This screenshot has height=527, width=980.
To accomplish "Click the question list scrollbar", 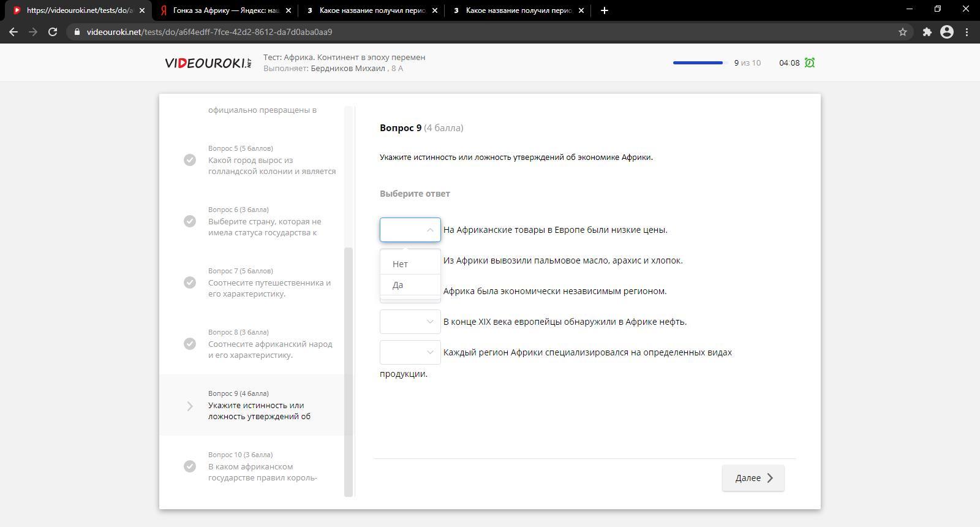I will (349, 368).
